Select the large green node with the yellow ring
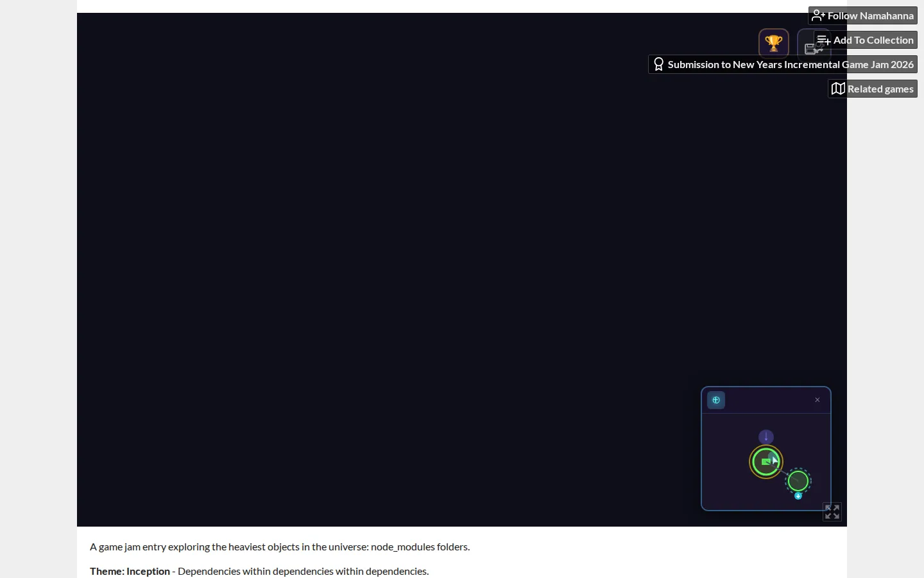This screenshot has height=578, width=924. pos(767,462)
